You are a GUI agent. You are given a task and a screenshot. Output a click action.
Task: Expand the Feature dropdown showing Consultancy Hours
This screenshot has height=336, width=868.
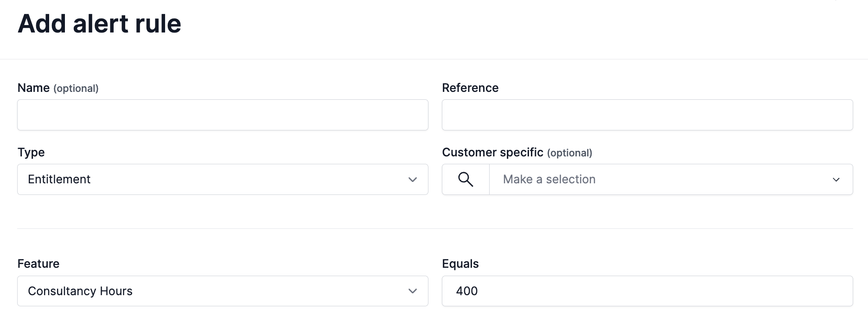[223, 291]
